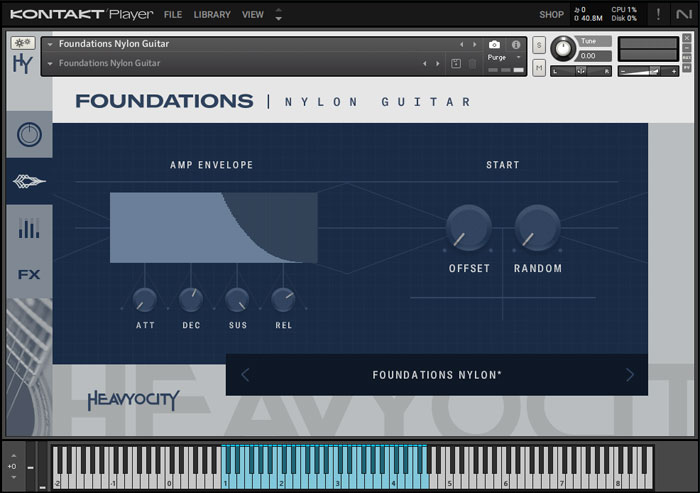
Task: Click the Heavyocity brand logo
Action: (x=133, y=400)
